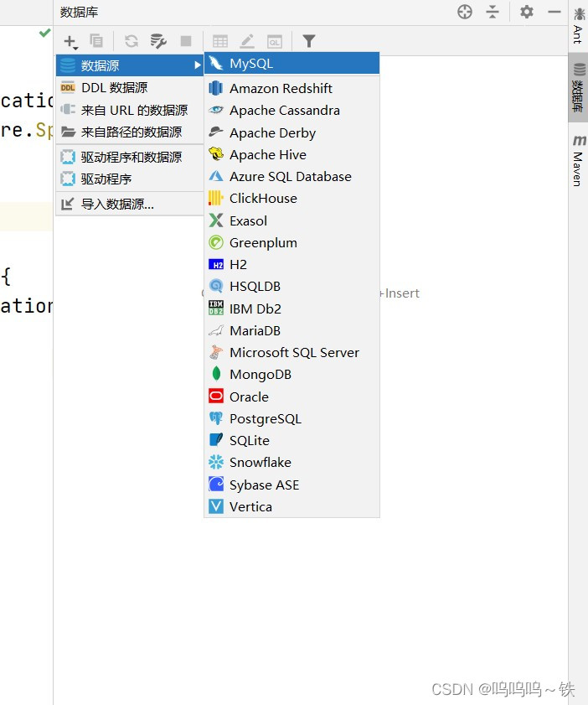Choose 导入数据源... menu entry
This screenshot has height=705, width=588.
point(130,205)
